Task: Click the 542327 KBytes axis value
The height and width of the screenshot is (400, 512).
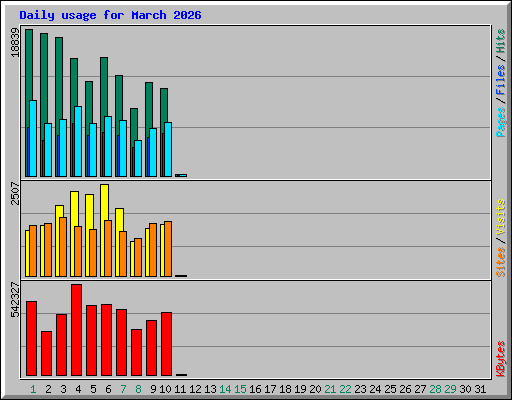Action: (15, 300)
